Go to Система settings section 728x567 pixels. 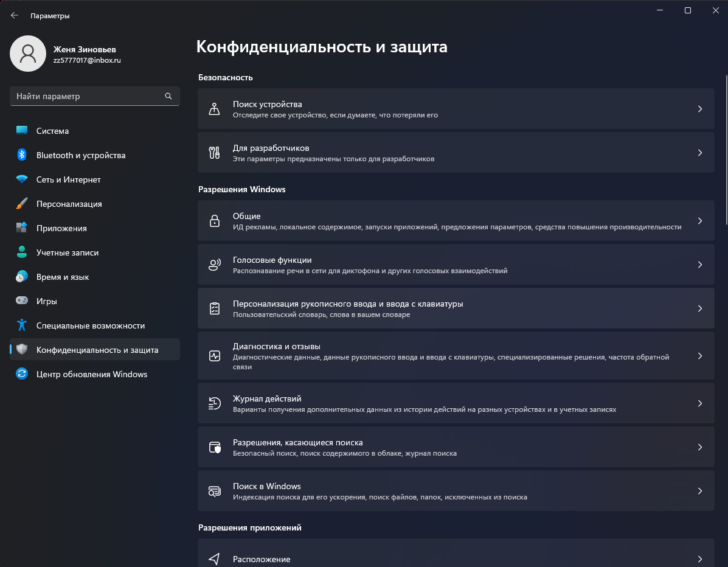click(x=95, y=130)
